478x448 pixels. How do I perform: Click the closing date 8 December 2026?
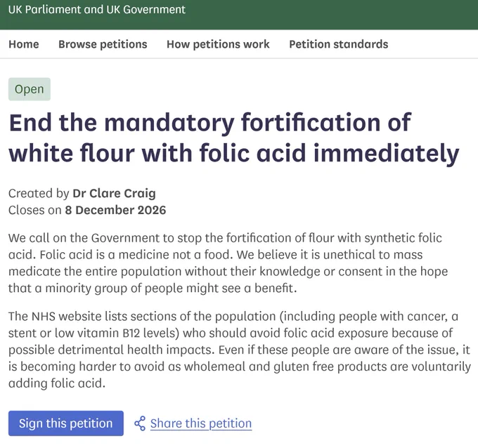115,210
